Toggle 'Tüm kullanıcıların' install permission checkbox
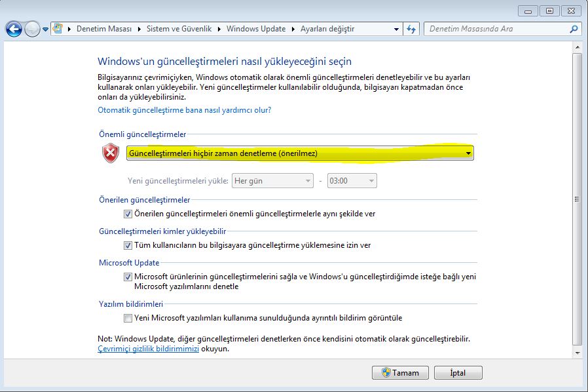Screen dimensions: 588x392 (x=128, y=245)
